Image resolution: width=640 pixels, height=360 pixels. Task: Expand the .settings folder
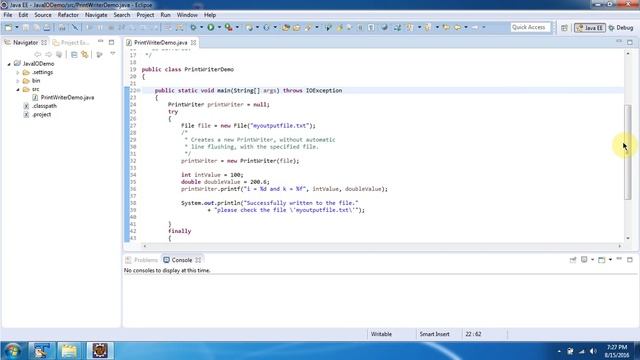coord(18,72)
